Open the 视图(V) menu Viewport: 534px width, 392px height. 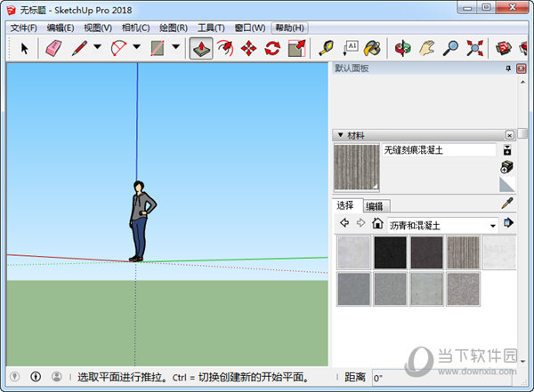tap(98, 28)
